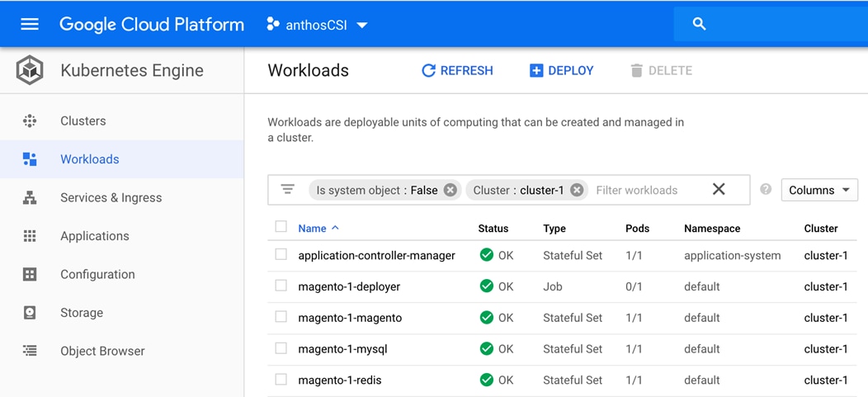Click the Kubernetes Engine logo icon
Image resolution: width=868 pixels, height=397 pixels.
click(x=30, y=70)
